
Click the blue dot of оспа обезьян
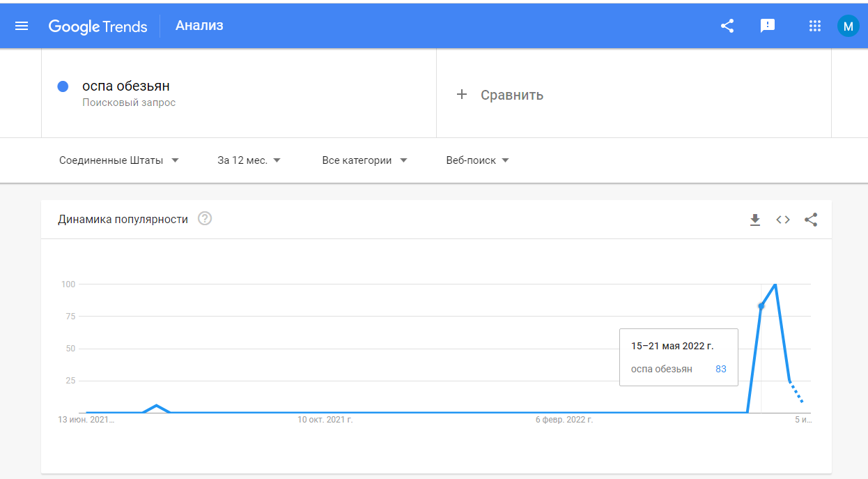click(x=63, y=86)
